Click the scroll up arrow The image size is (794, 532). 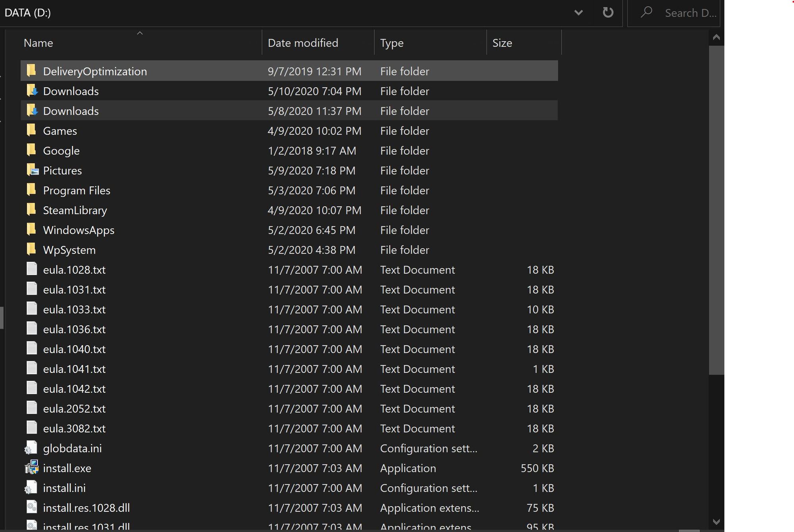point(716,38)
